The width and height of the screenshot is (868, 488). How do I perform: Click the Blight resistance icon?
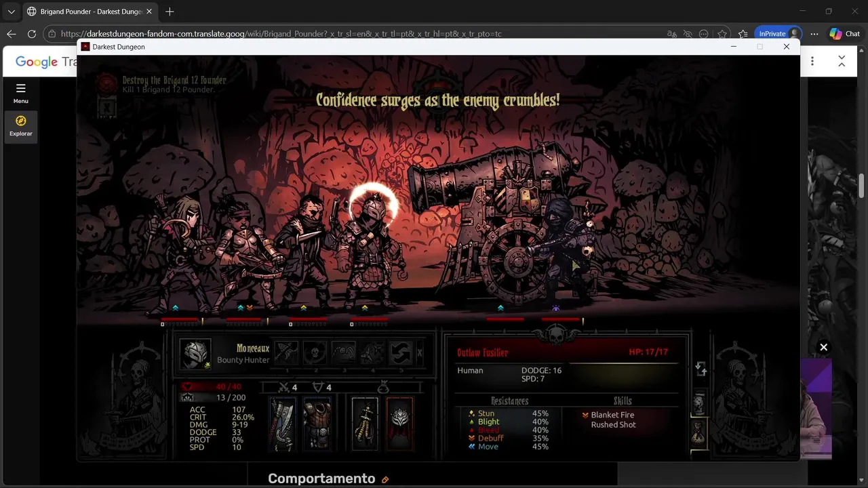point(471,422)
